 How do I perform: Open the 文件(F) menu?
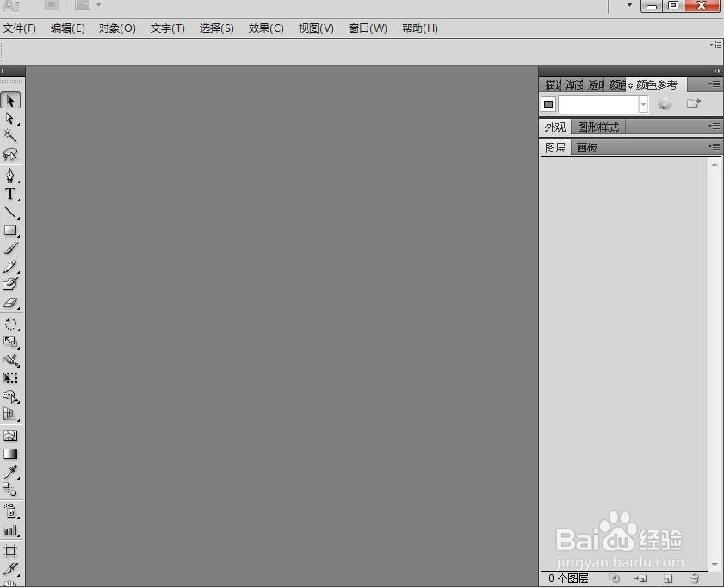(19, 28)
